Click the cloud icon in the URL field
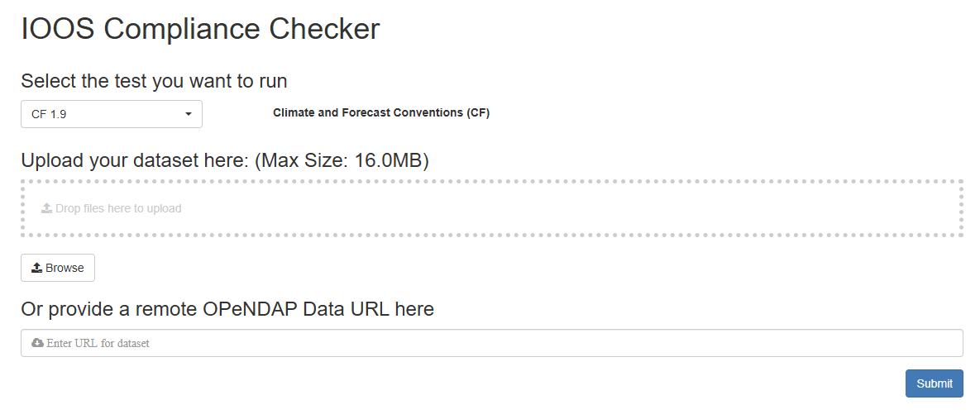This screenshot has width=980, height=419. (x=37, y=343)
